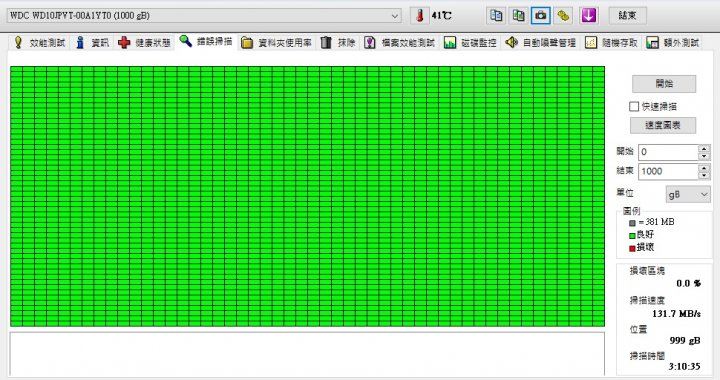Click the thermometer temperature icon

coord(419,16)
